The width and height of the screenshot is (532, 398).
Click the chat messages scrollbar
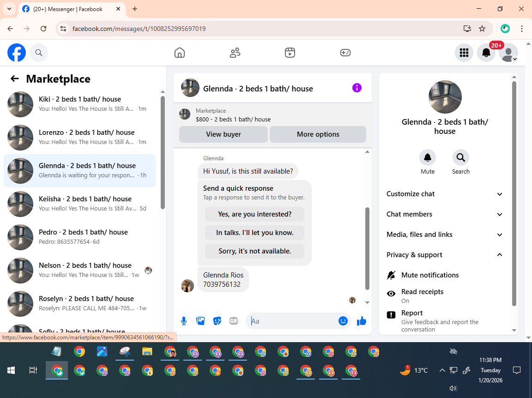click(367, 249)
